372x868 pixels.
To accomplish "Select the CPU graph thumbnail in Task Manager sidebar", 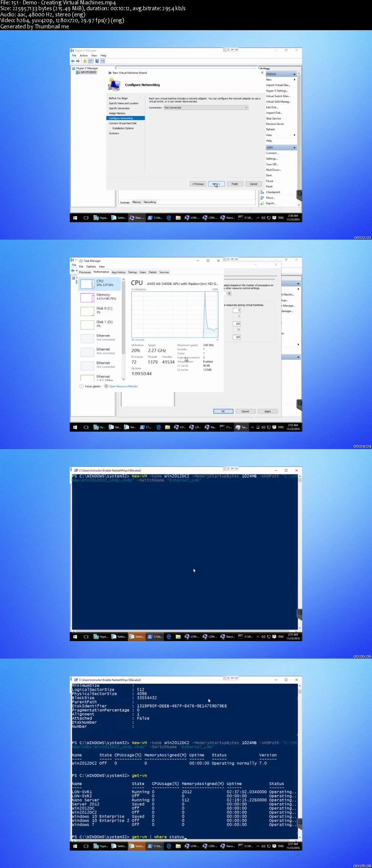I will tap(87, 284).
